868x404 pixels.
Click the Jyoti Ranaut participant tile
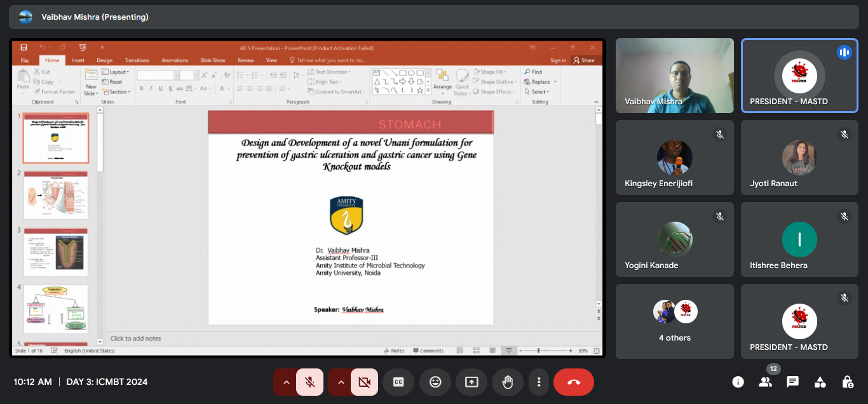799,158
